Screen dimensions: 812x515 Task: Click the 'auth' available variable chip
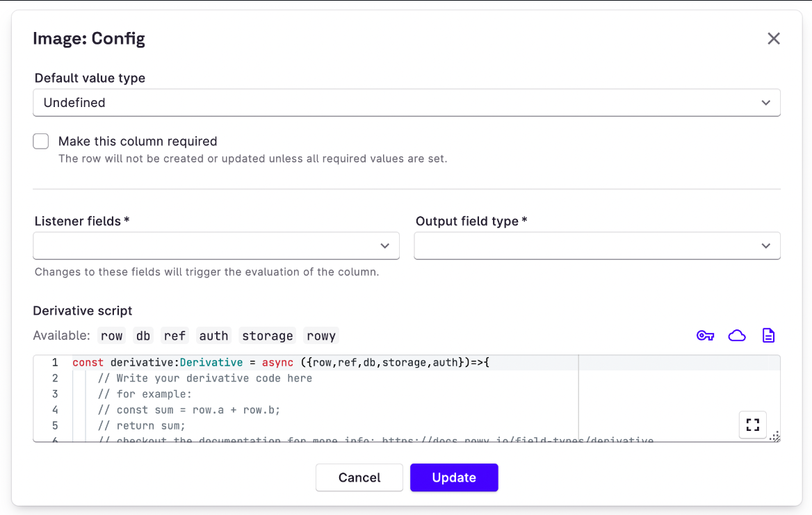[213, 336]
